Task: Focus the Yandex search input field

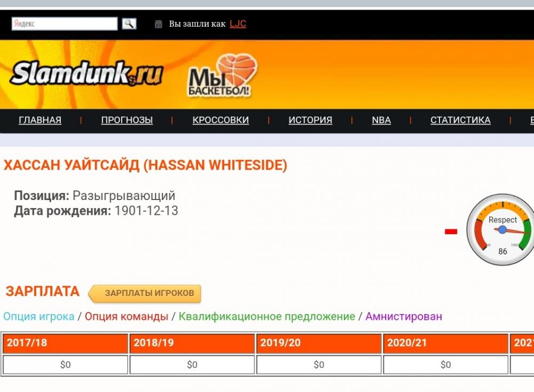Action: point(65,23)
